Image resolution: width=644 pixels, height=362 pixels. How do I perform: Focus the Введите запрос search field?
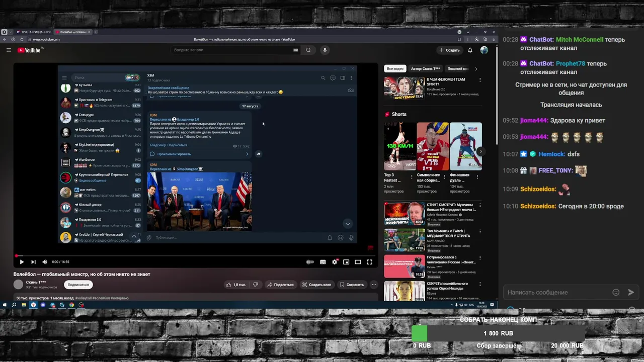(x=231, y=50)
